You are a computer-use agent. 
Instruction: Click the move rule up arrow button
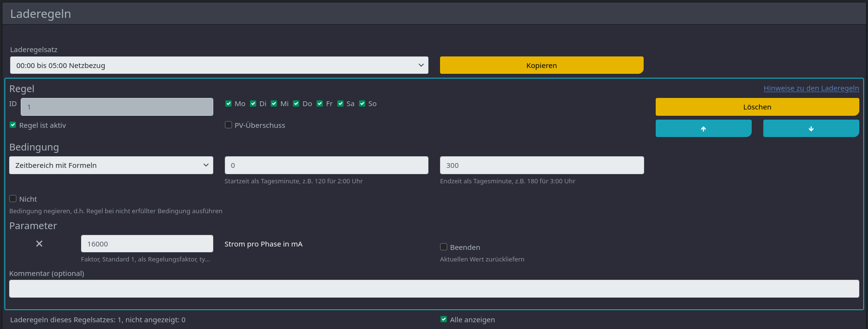tap(703, 128)
